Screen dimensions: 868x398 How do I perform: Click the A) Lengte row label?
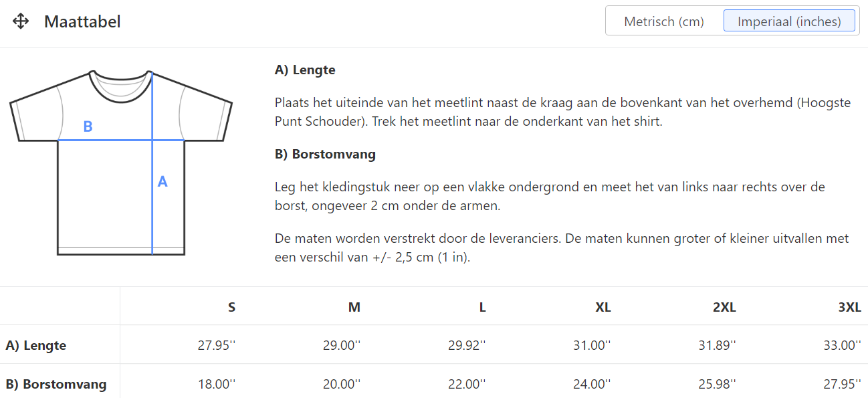36,345
